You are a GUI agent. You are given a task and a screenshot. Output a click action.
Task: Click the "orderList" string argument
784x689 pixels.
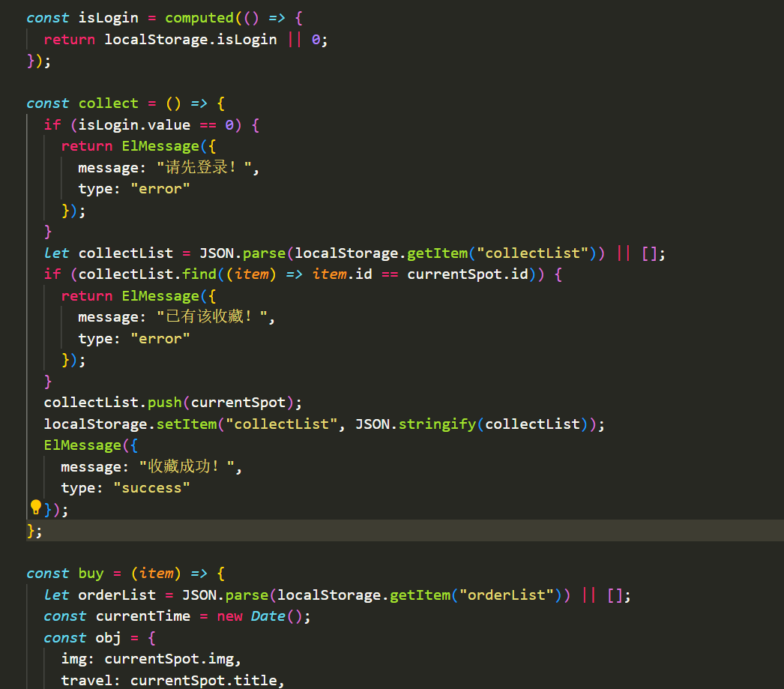[507, 595]
